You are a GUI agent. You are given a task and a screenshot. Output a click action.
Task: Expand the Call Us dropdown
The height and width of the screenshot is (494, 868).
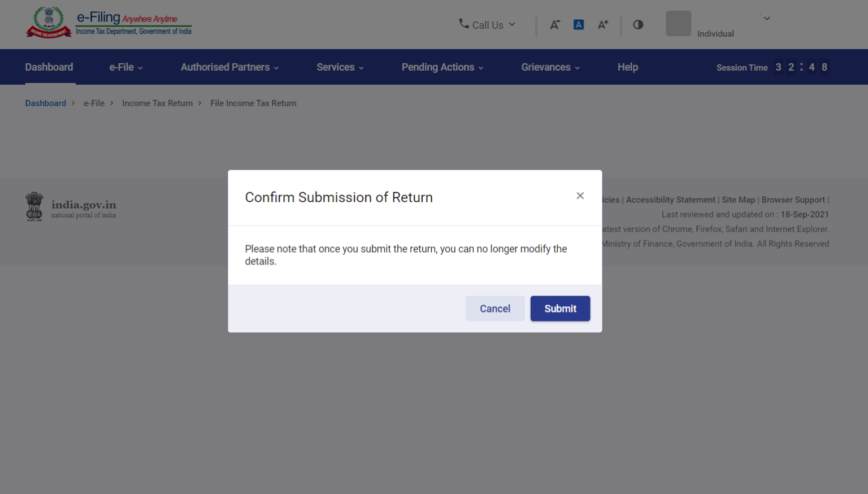[x=512, y=24]
